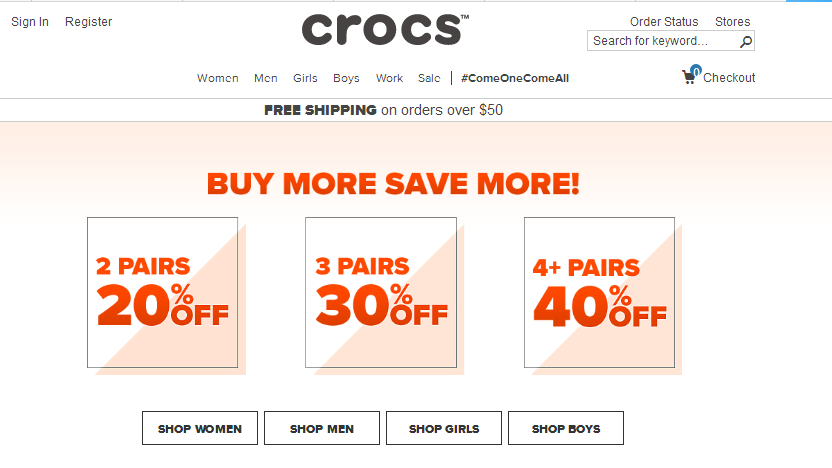Screen dimensions: 832x468
Task: Open the Girls menu
Action: [x=305, y=78]
